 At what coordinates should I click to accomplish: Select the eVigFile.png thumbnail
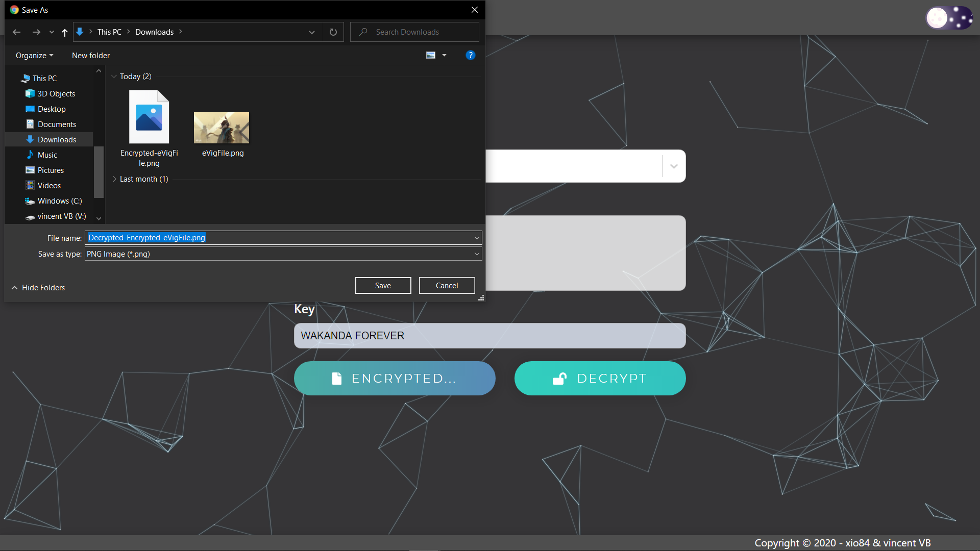pyautogui.click(x=222, y=128)
